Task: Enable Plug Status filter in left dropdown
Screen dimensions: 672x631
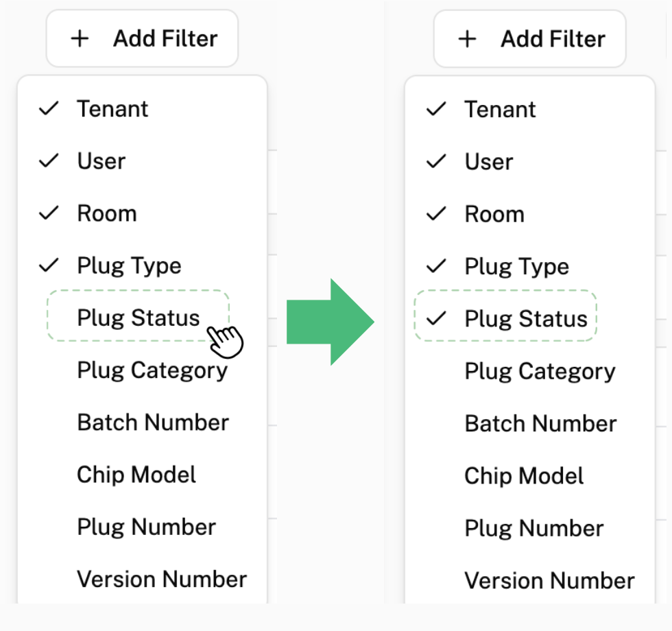Action: (x=139, y=318)
